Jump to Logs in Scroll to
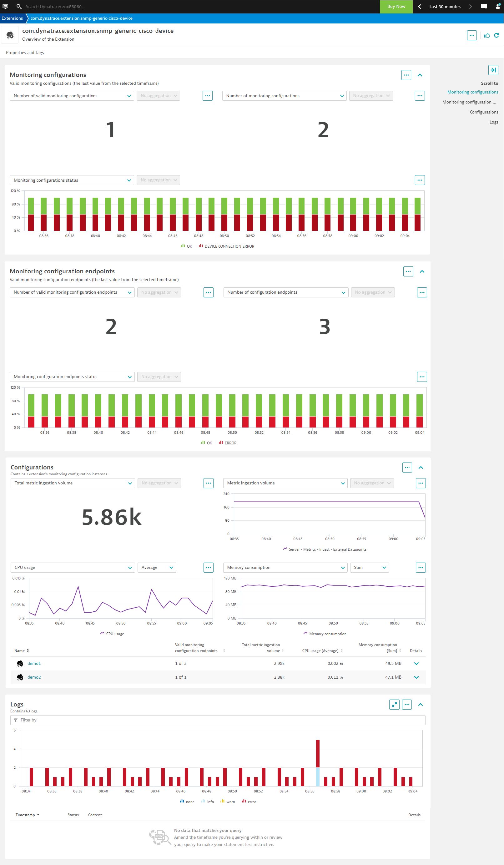Screen dimensions: 504x865 [494, 122]
